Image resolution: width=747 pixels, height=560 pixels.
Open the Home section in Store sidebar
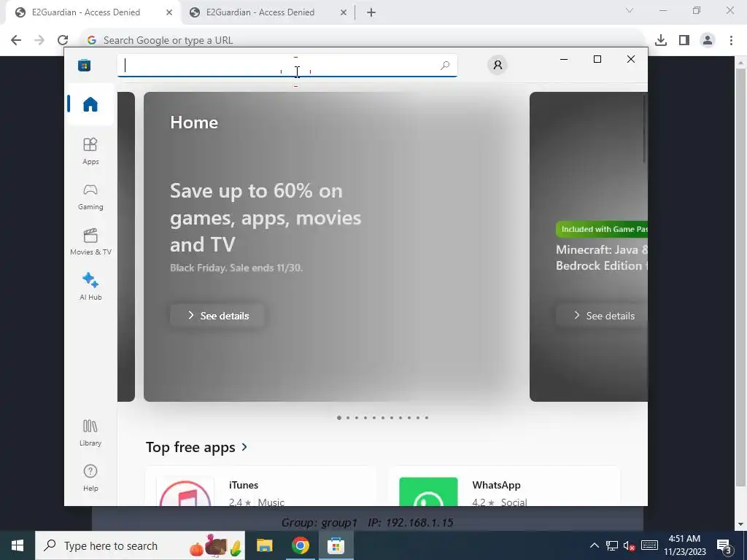coord(90,104)
